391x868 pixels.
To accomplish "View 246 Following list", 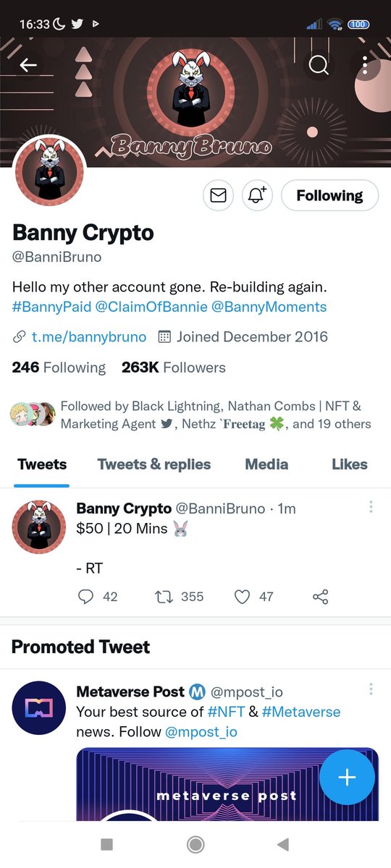I will pos(59,367).
